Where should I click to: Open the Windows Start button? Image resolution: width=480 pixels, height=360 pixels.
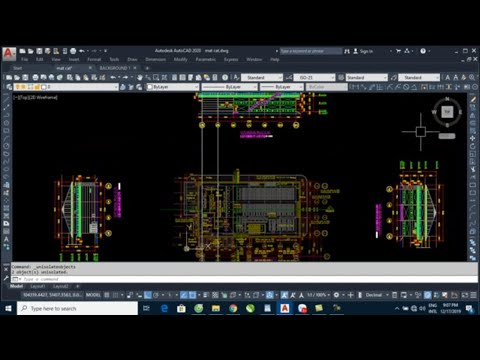pyautogui.click(x=8, y=309)
